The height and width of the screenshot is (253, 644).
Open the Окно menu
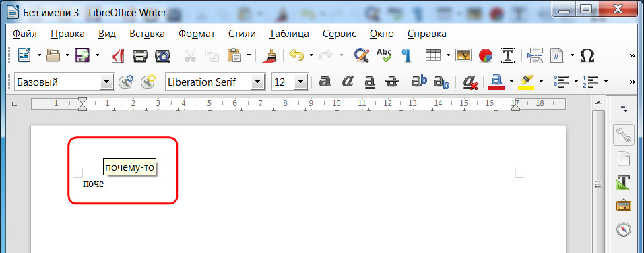[x=381, y=34]
